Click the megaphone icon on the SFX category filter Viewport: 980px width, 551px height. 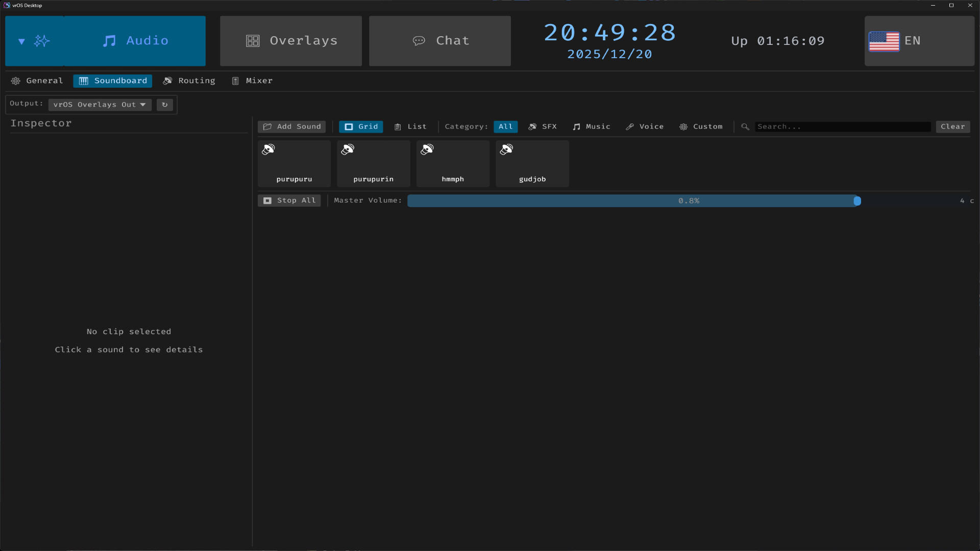click(x=533, y=127)
